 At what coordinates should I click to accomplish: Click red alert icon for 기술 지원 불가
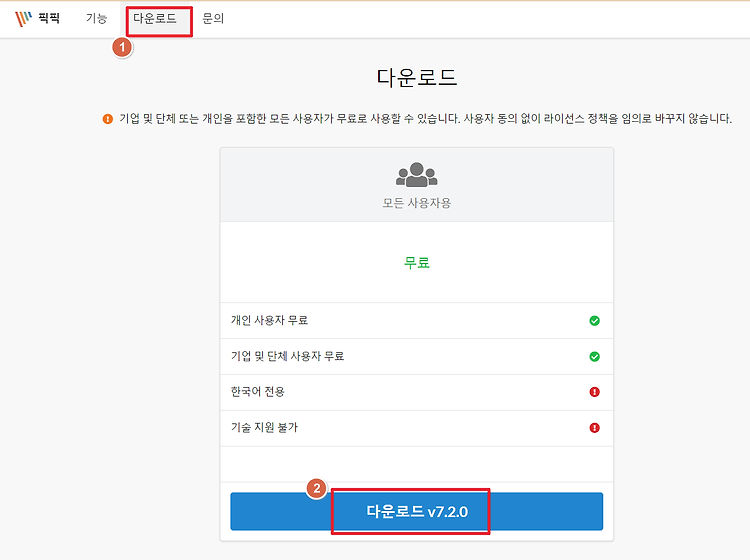(x=595, y=428)
